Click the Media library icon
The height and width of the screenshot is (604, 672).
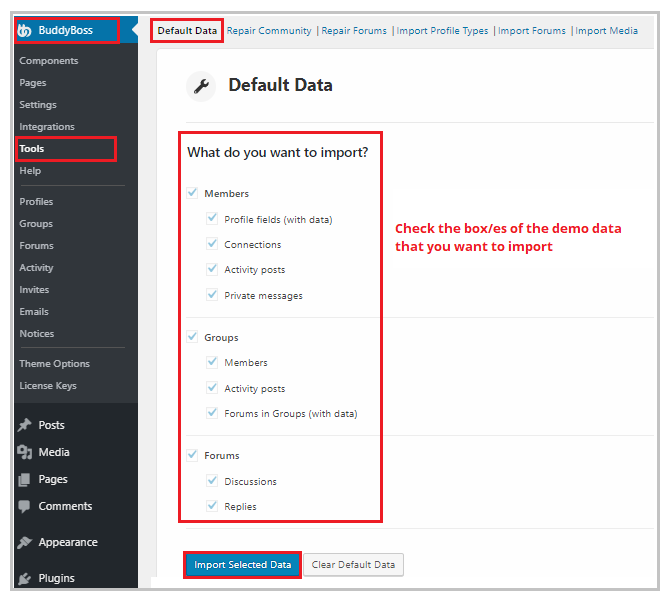point(25,452)
